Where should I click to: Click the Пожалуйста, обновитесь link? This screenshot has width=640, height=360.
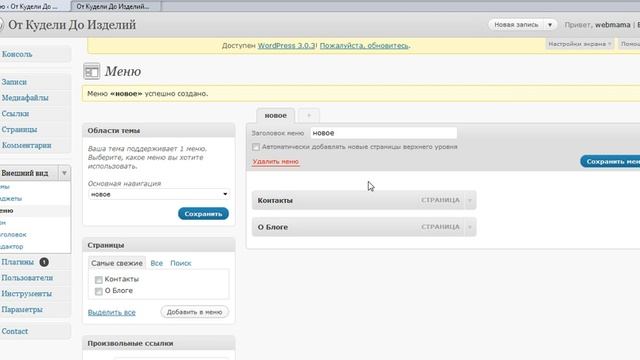point(364,46)
